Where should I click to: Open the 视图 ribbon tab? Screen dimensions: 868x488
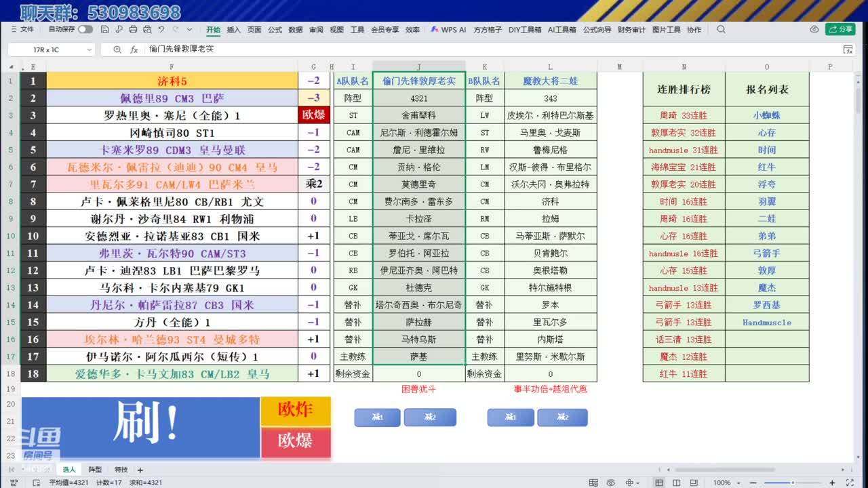(x=336, y=30)
